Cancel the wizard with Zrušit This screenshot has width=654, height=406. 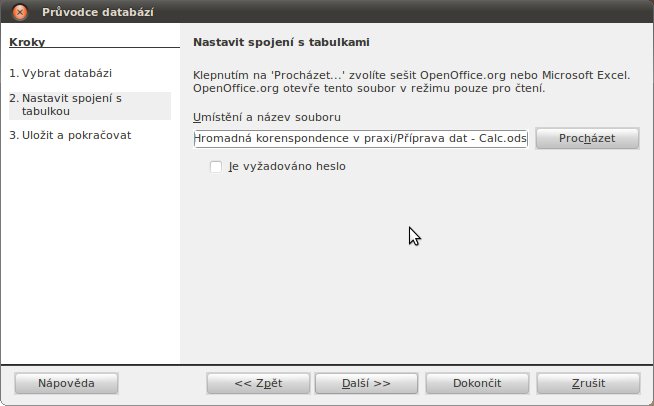588,383
